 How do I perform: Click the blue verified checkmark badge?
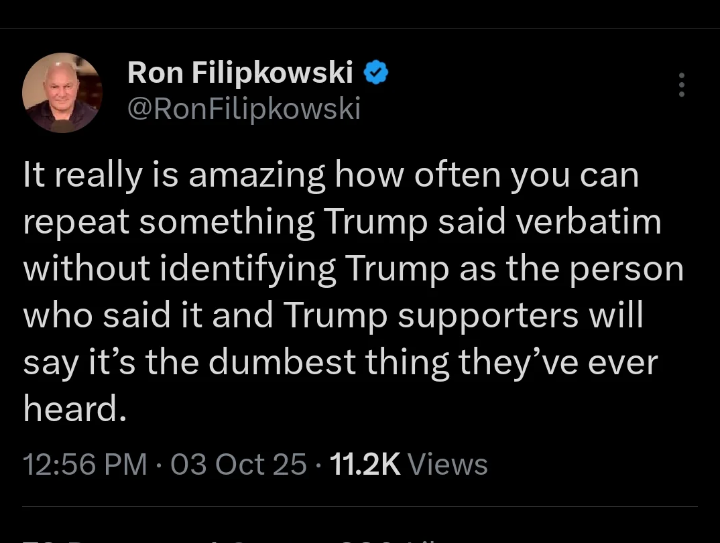click(376, 73)
